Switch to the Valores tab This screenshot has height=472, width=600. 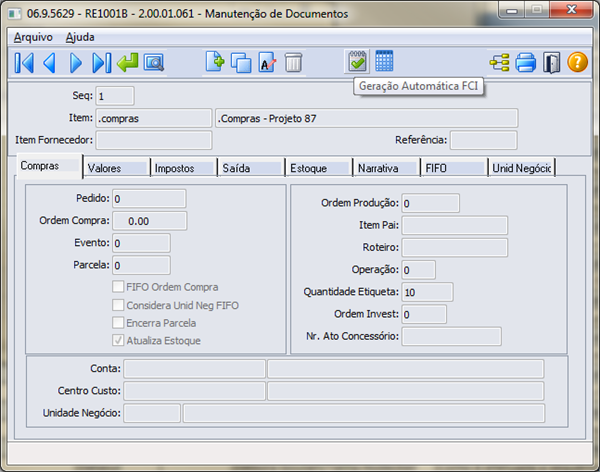tap(117, 168)
